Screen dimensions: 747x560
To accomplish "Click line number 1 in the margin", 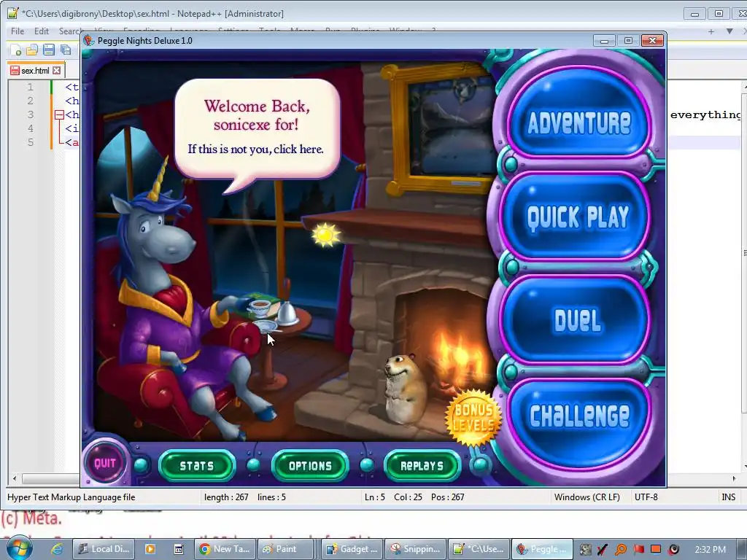I will (x=31, y=87).
